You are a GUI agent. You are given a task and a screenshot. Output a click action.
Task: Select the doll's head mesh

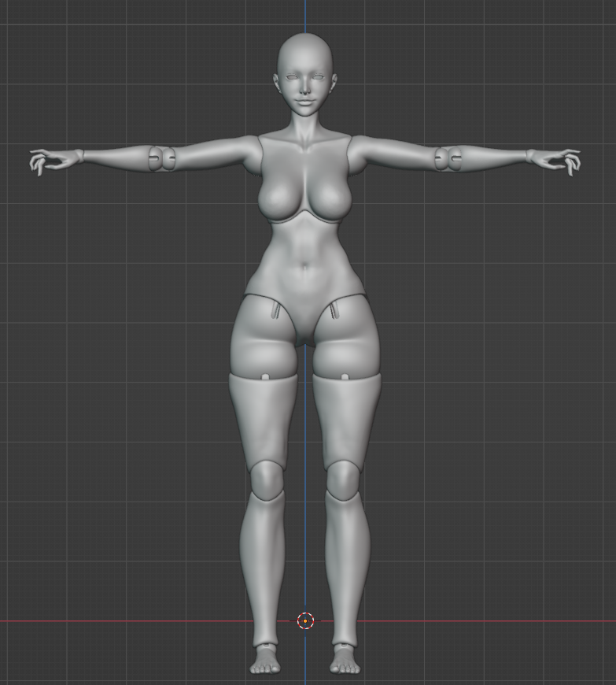click(x=304, y=76)
